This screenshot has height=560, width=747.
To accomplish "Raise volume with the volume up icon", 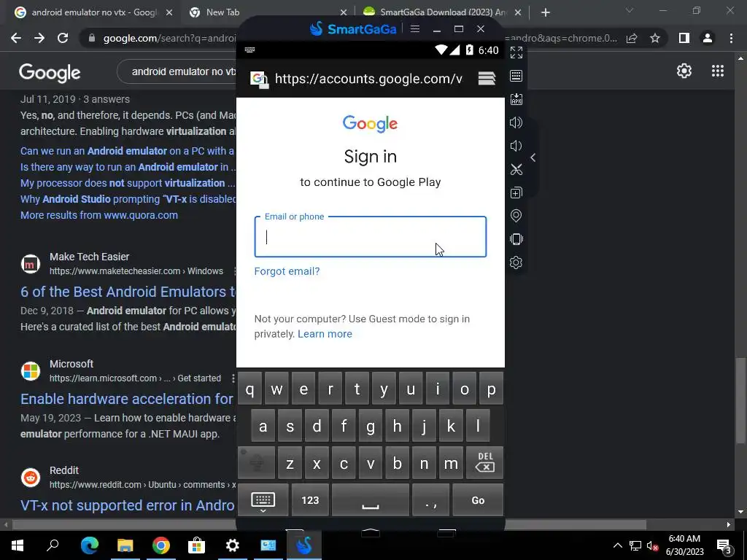I will (x=516, y=122).
